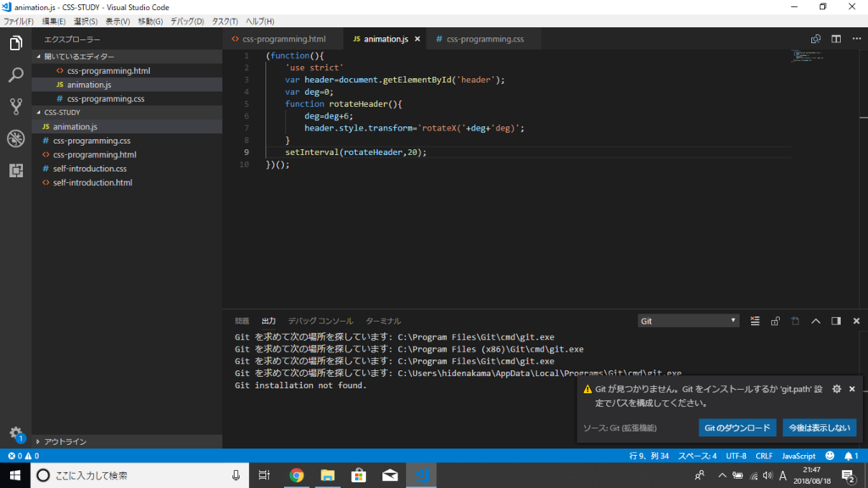Image resolution: width=868 pixels, height=488 pixels.
Task: Open File Explorer from the taskbar
Action: point(328,475)
